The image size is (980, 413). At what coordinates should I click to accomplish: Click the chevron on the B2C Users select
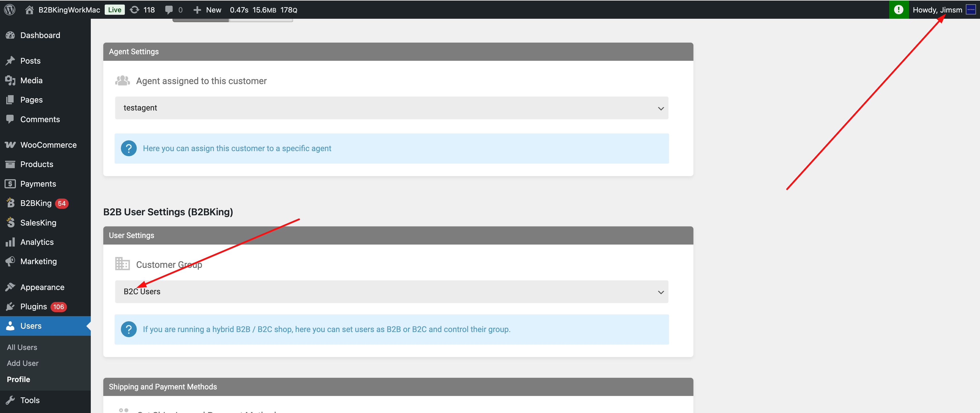pyautogui.click(x=661, y=292)
